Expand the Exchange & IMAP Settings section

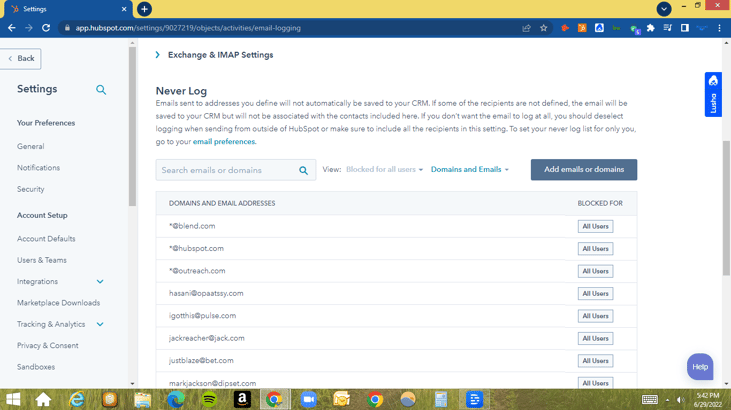(158, 55)
